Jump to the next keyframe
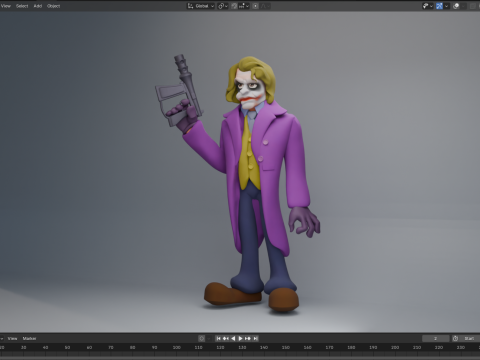This screenshot has height=360, width=480. [x=248, y=338]
